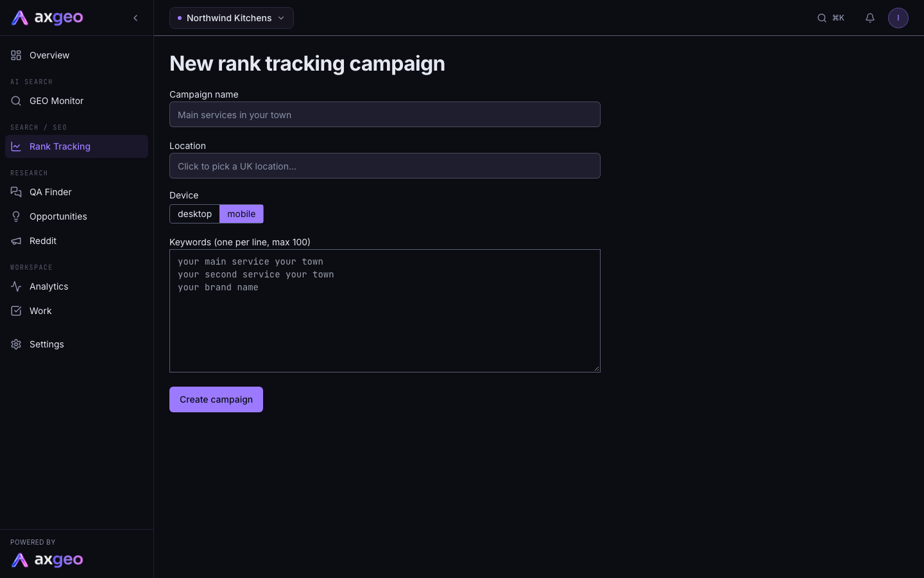Select the mobile device option
924x578 pixels.
click(x=241, y=214)
